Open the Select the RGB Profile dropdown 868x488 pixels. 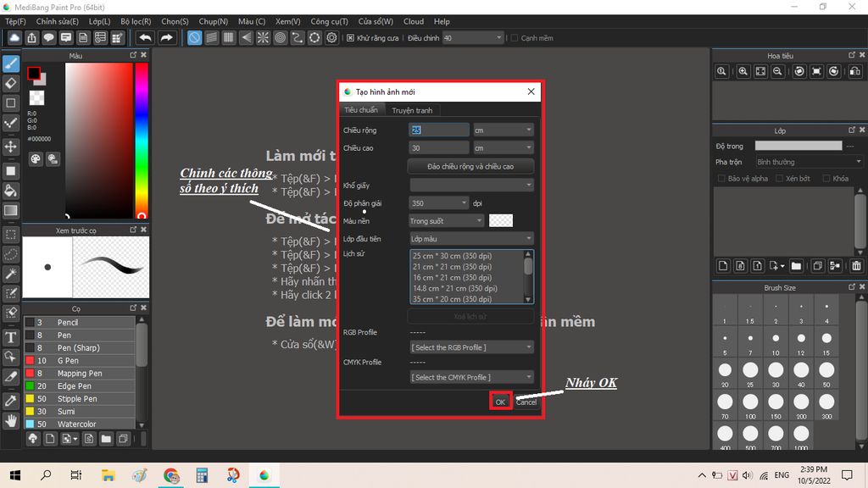pyautogui.click(x=471, y=347)
